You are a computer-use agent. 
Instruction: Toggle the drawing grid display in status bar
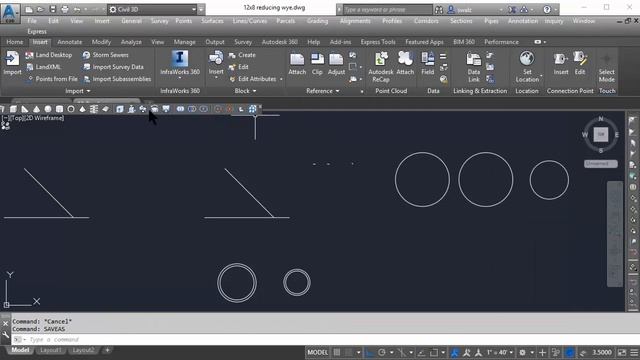337,352
